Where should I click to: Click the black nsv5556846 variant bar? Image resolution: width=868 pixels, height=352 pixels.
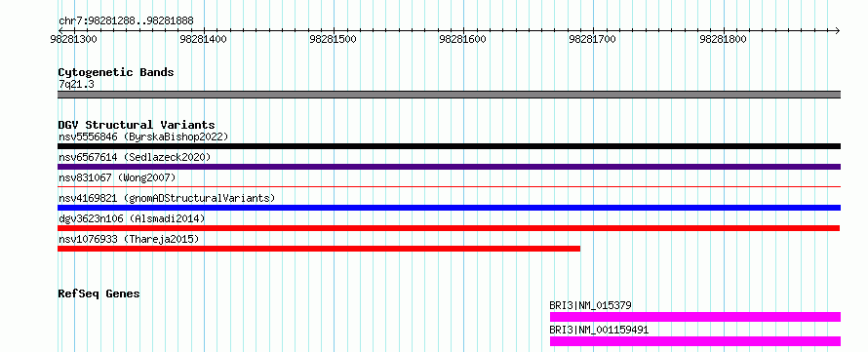449,146
